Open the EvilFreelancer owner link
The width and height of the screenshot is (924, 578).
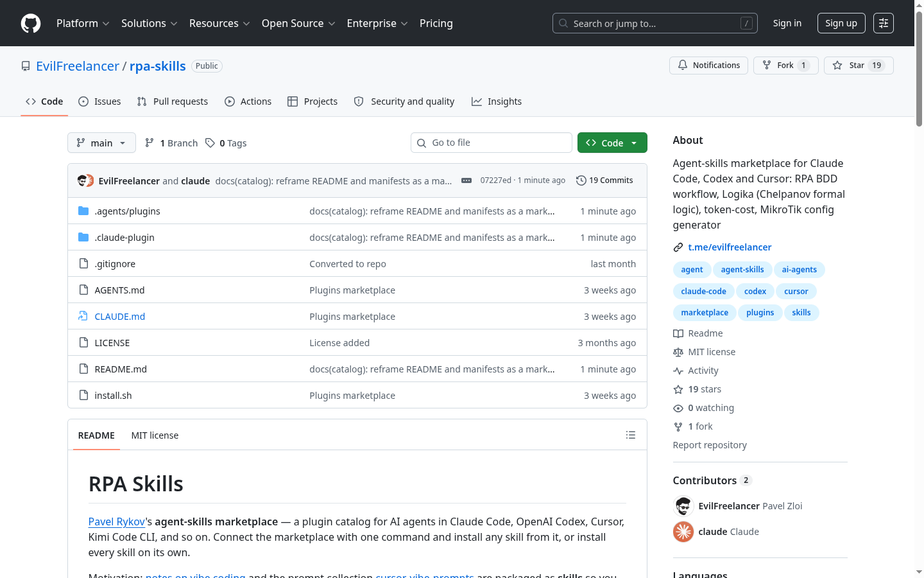78,66
